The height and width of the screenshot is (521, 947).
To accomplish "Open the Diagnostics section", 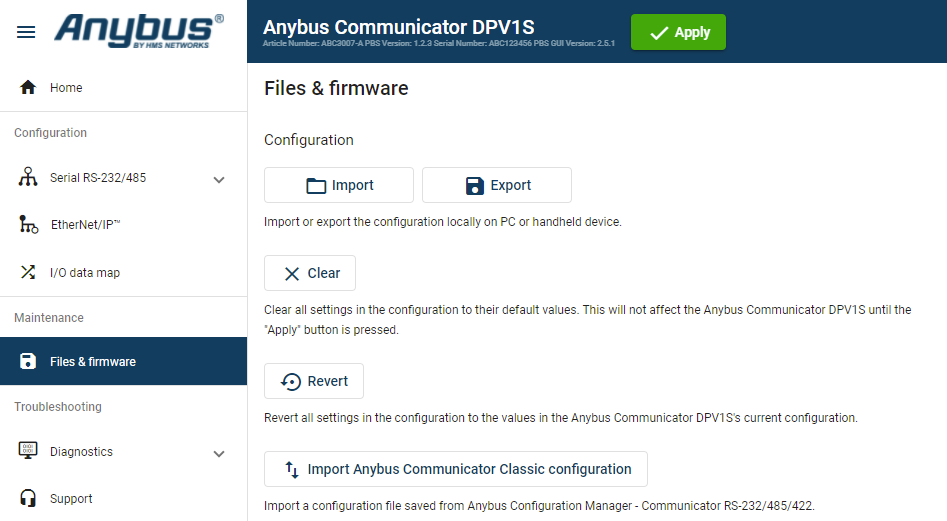I will tap(123, 452).
